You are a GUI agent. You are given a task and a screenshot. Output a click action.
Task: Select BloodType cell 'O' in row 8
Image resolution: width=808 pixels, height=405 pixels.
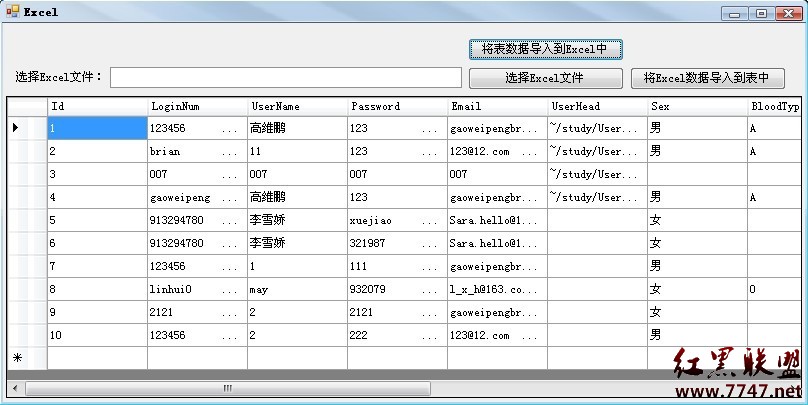[x=775, y=289]
